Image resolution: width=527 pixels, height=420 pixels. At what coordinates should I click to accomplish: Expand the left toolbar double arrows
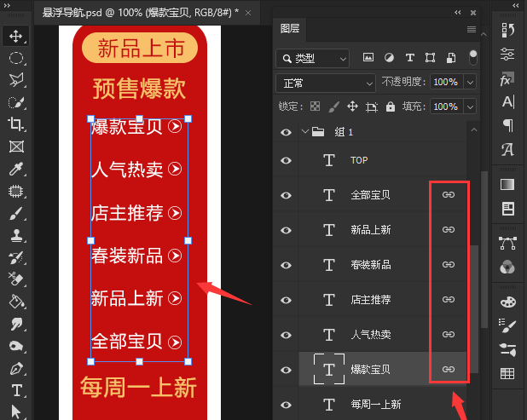[7, 5]
